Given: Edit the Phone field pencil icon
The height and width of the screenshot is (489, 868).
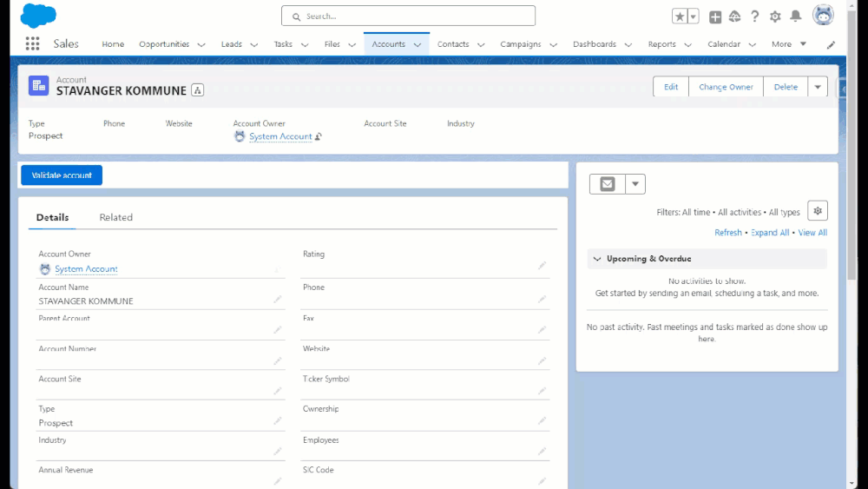Looking at the screenshot, I should [542, 299].
